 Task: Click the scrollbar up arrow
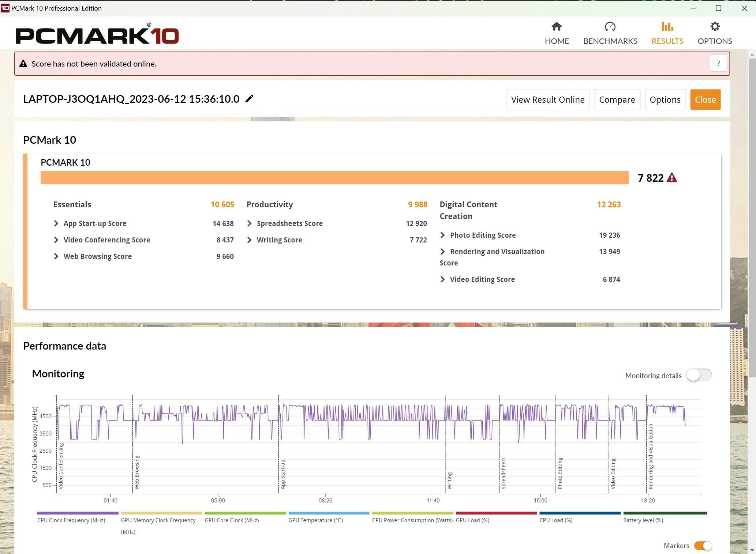(752, 54)
